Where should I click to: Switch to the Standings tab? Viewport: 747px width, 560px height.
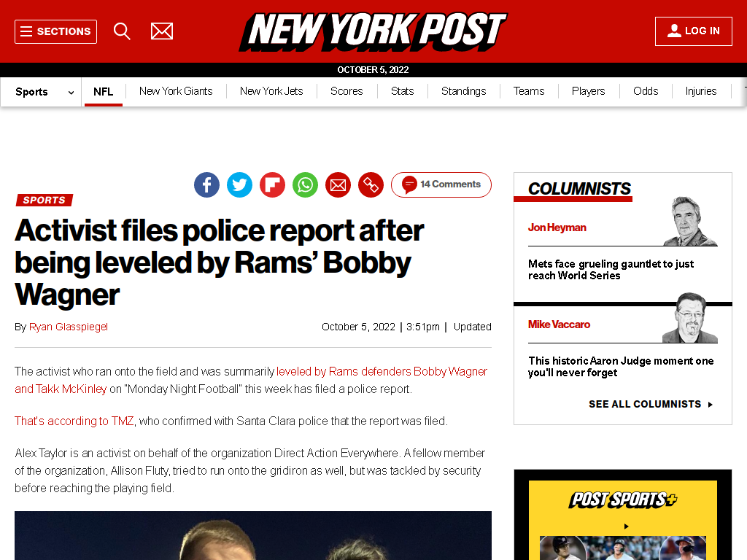coord(463,91)
